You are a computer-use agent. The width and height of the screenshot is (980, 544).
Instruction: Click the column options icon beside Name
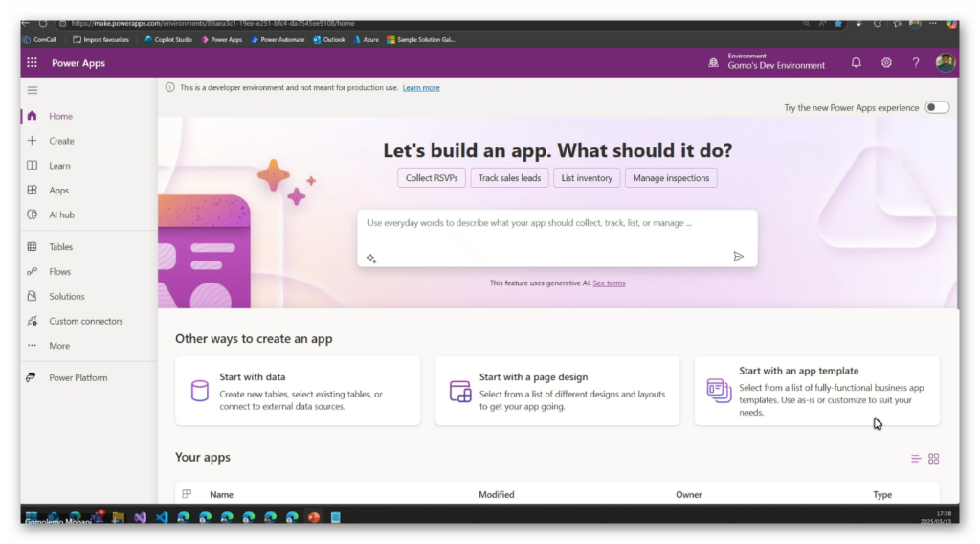tap(187, 494)
